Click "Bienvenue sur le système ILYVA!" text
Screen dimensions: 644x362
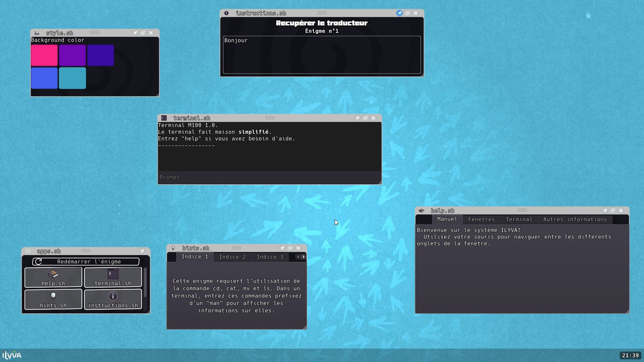coord(469,230)
